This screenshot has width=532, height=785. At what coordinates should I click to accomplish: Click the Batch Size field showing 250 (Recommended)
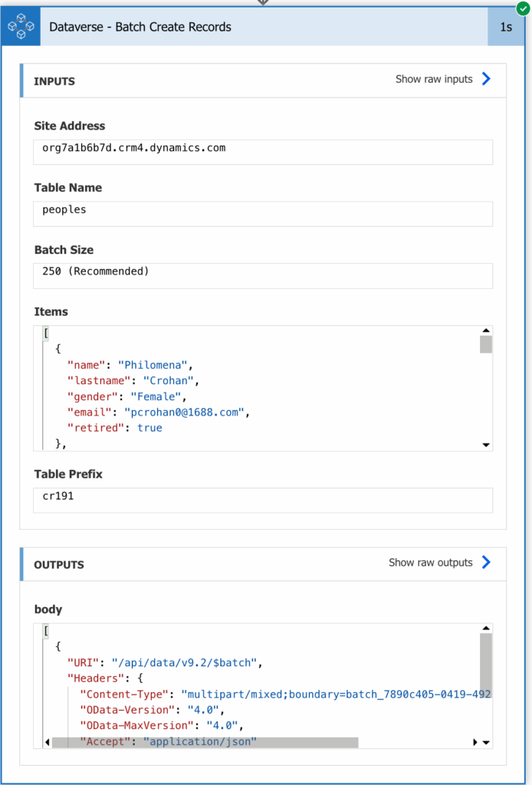coord(263,276)
